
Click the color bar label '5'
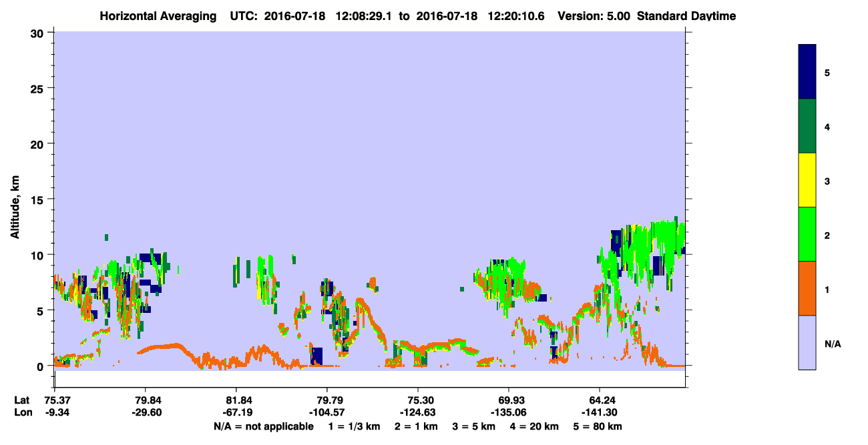[x=827, y=72]
